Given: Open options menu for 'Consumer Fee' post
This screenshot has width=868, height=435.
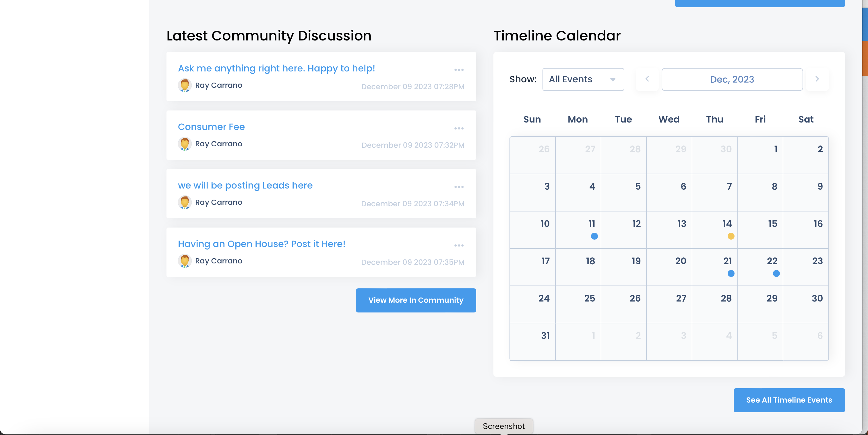Looking at the screenshot, I should (459, 128).
